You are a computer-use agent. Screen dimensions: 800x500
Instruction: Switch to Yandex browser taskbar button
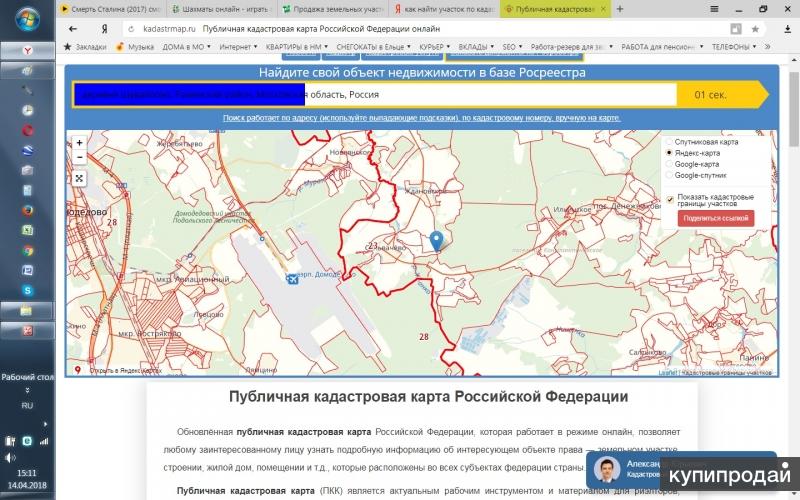click(27, 50)
